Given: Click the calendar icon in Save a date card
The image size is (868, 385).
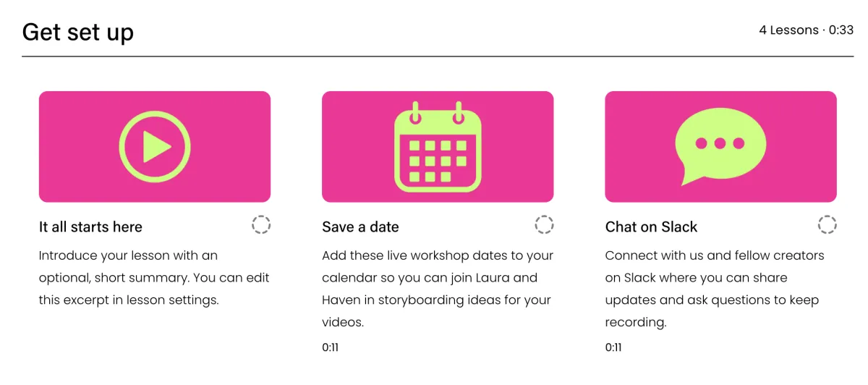Looking at the screenshot, I should 438,146.
